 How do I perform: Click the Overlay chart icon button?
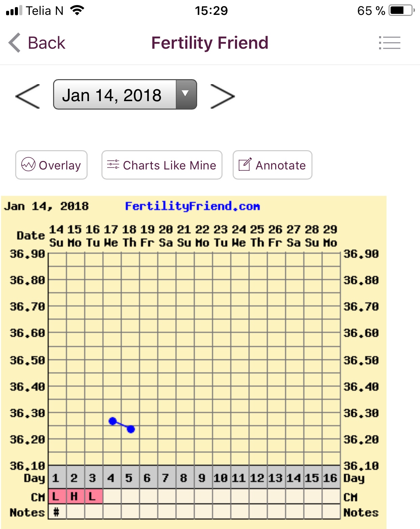(28, 165)
